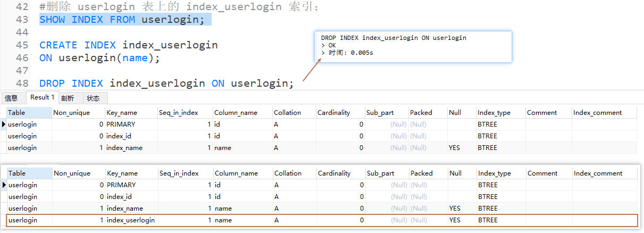Click the DROP INDEX statement on line 48

pos(166,83)
